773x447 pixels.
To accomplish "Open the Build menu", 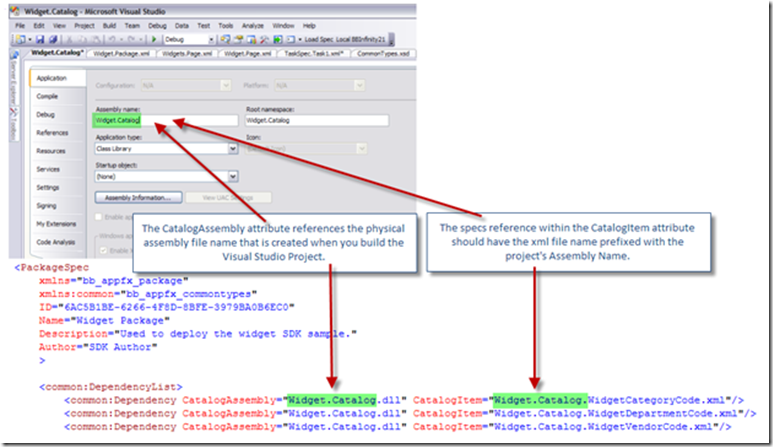I will pyautogui.click(x=109, y=26).
